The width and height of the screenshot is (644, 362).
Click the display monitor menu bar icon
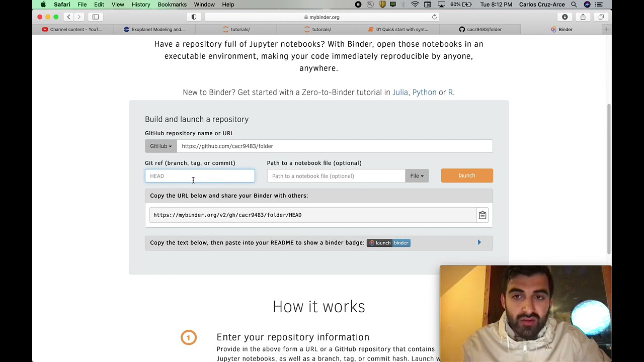[393, 5]
